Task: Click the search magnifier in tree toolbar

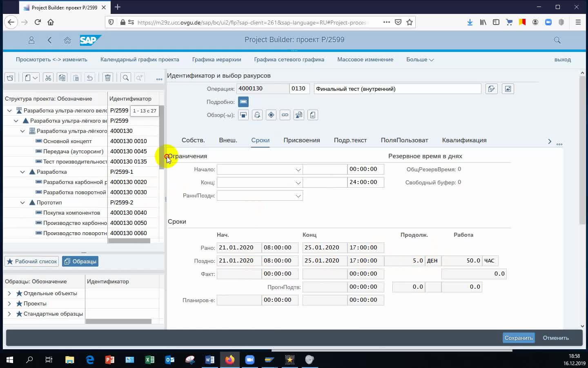Action: click(126, 78)
